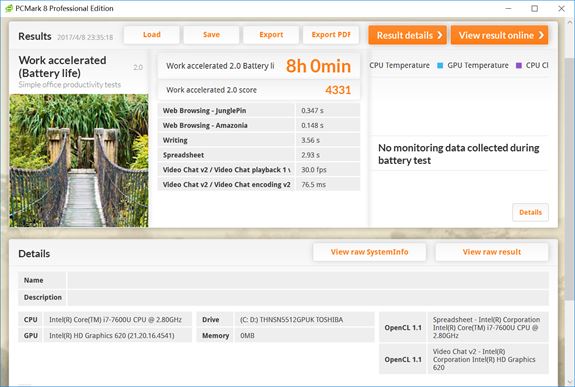Open View raw result
The height and width of the screenshot is (387, 575).
(492, 252)
